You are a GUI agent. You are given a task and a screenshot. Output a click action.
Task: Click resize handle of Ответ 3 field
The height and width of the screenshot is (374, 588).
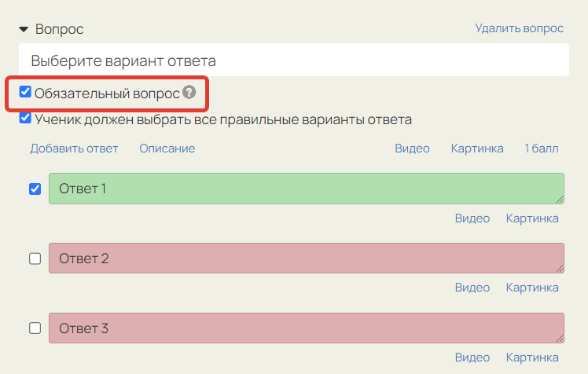tap(560, 339)
